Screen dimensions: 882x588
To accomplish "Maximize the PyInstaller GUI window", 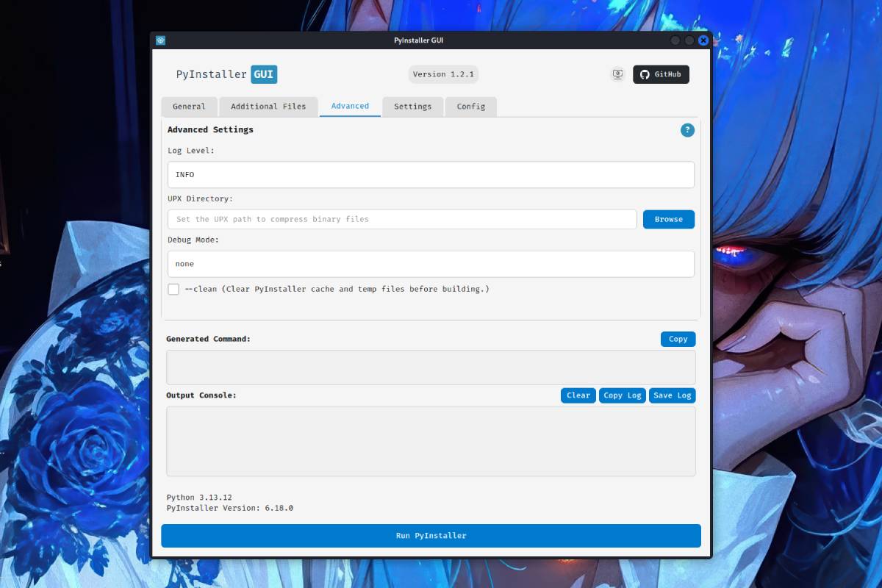I will point(689,40).
